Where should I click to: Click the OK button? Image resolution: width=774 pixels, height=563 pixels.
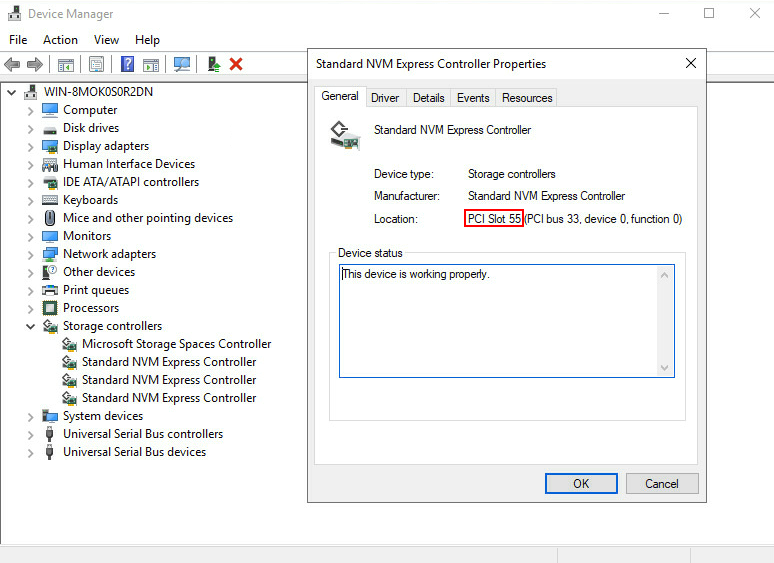581,484
